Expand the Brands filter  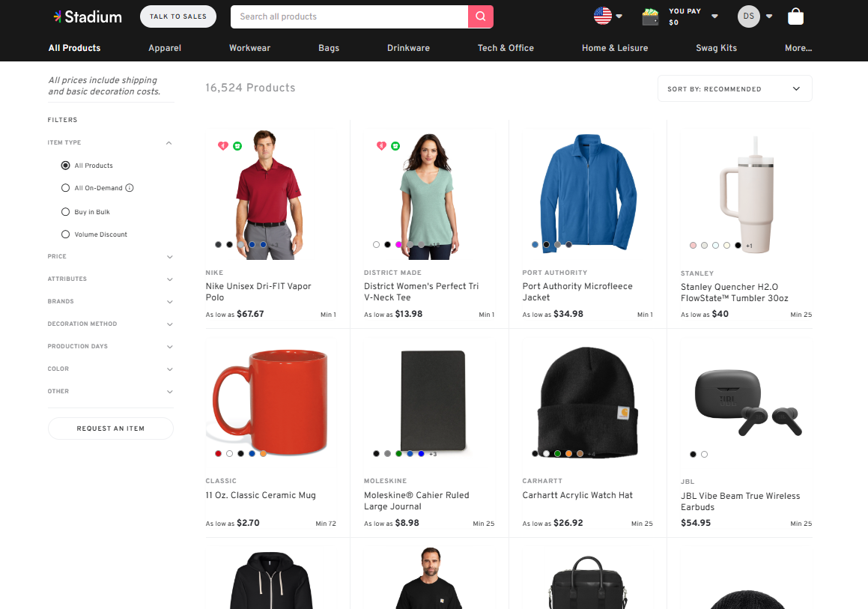click(x=170, y=302)
